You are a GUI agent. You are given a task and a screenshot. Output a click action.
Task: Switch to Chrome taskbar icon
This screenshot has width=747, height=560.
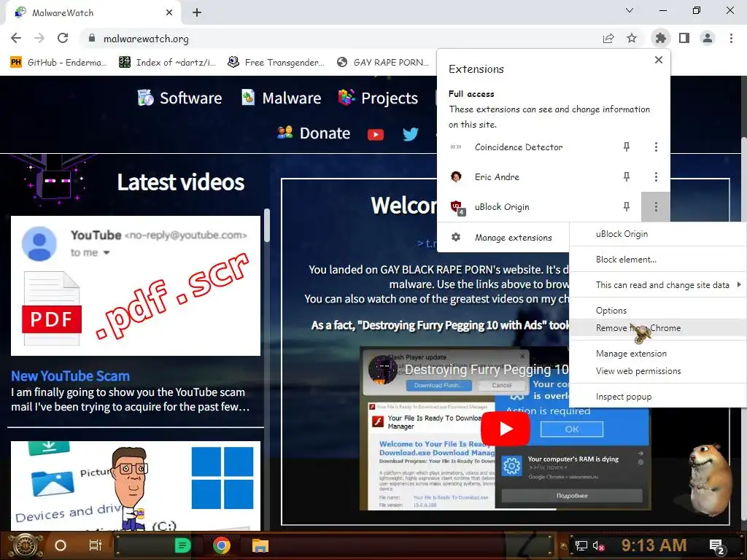pos(222,545)
